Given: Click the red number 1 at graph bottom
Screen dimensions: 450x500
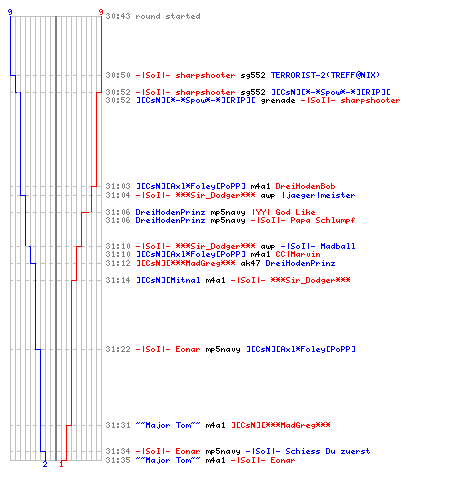Looking at the screenshot, I should tap(61, 464).
